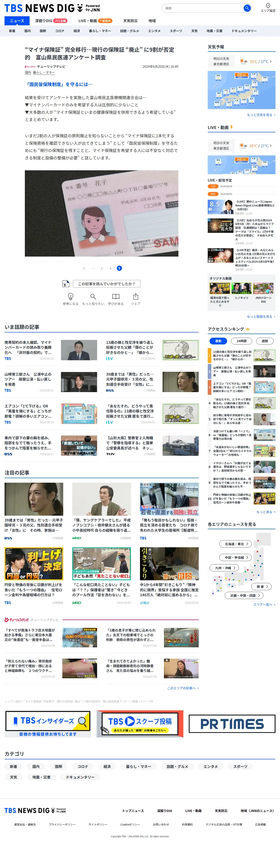The height and width of the screenshot is (868, 280).
Task: Click the PR TIMES banner
Action: pos(232,724)
